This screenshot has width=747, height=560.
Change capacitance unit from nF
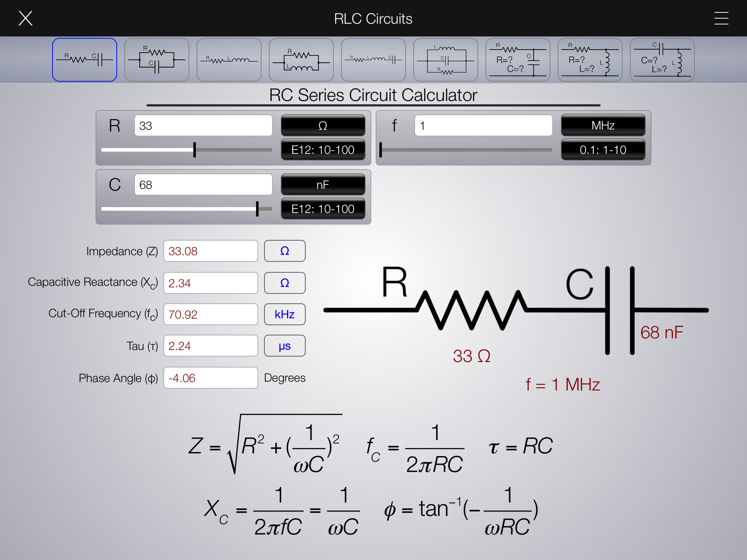323,184
